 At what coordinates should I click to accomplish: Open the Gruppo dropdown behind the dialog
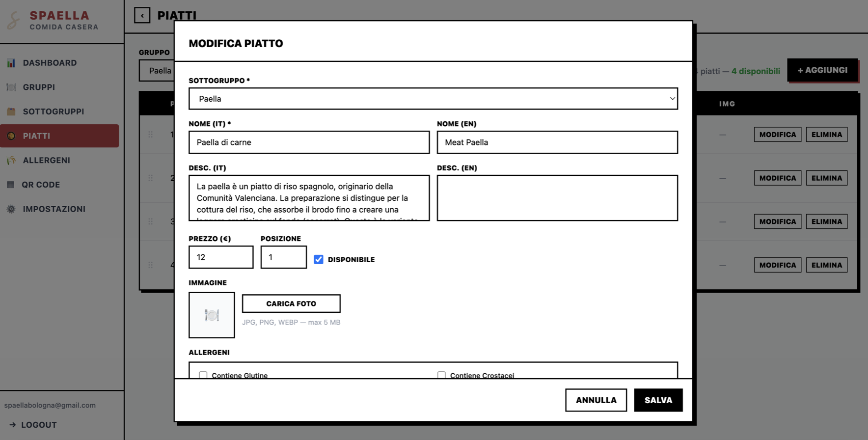tap(157, 71)
